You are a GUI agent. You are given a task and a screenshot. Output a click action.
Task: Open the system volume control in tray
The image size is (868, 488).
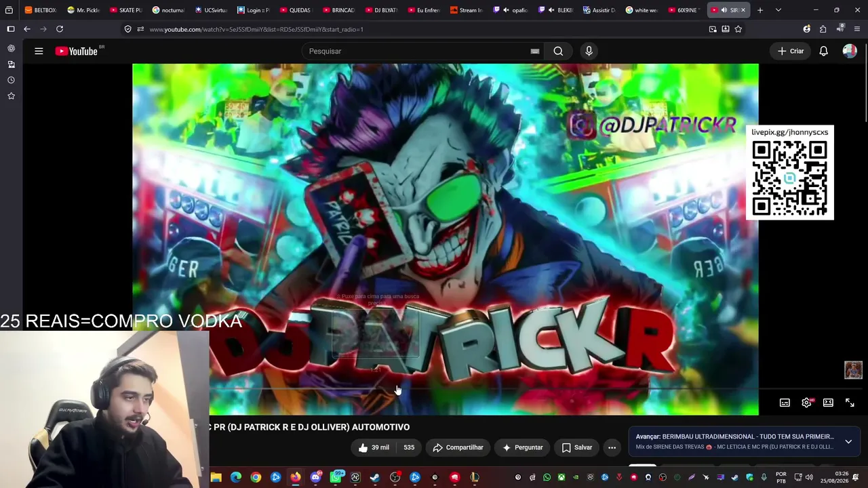point(809,477)
